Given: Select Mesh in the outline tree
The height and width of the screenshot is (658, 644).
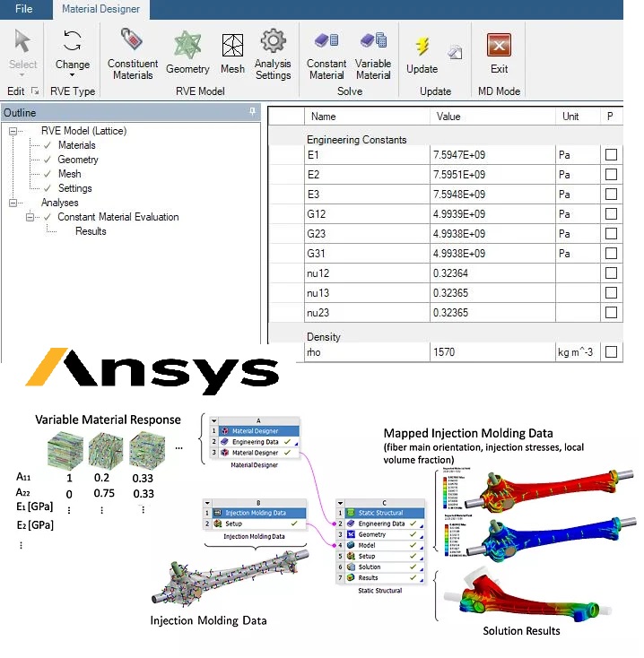Looking at the screenshot, I should pos(70,174).
